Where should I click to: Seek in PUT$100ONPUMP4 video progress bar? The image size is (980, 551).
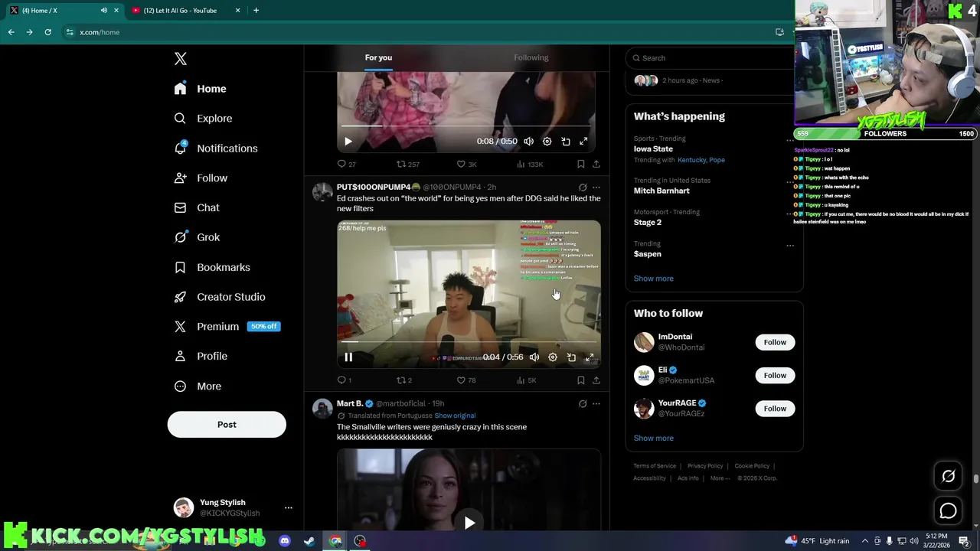469,342
